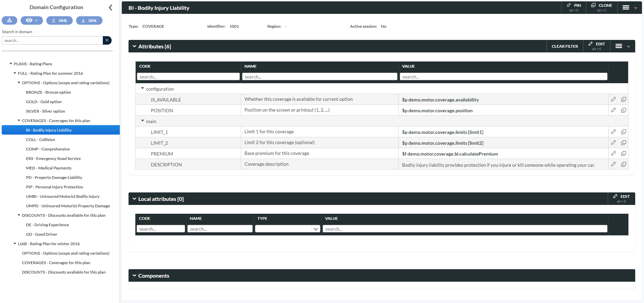Clear filter on Attributes table

pyautogui.click(x=565, y=46)
